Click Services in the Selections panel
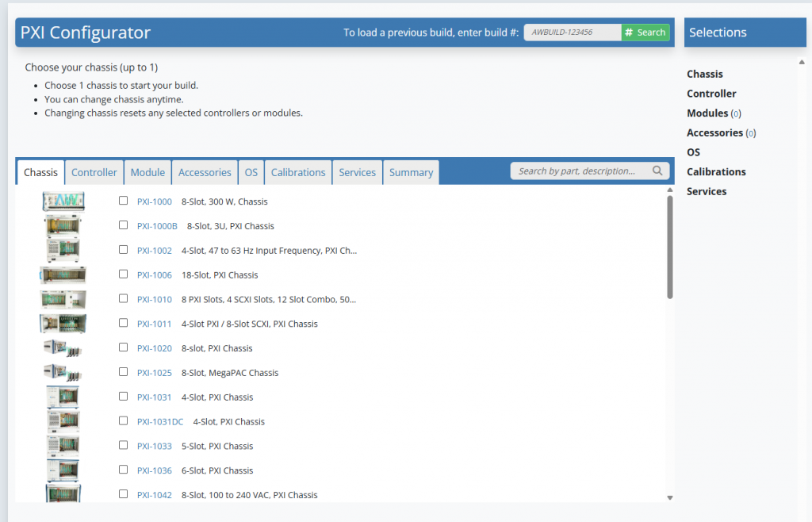Image resolution: width=812 pixels, height=522 pixels. click(707, 191)
